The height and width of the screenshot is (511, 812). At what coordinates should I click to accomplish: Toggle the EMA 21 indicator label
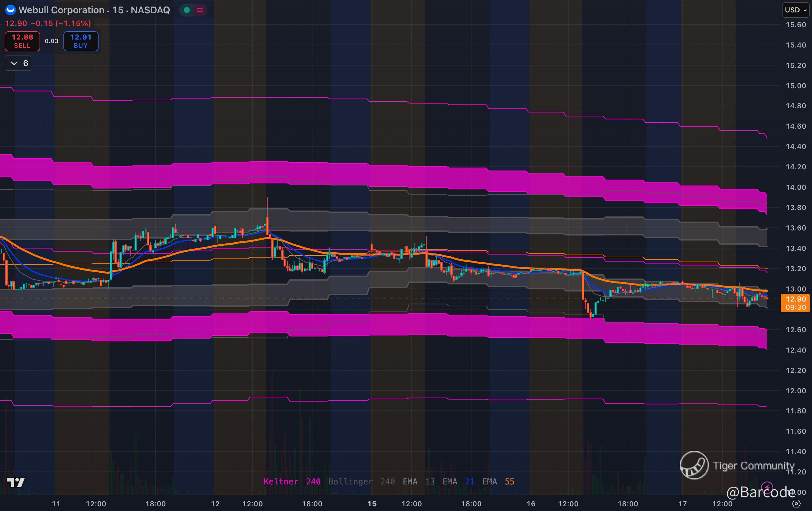point(458,482)
